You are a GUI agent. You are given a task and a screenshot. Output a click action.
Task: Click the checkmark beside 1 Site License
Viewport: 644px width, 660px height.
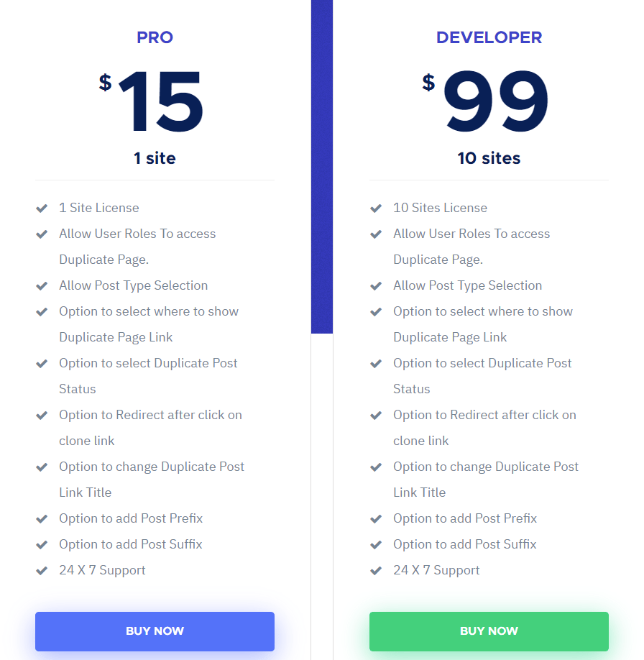(42, 208)
